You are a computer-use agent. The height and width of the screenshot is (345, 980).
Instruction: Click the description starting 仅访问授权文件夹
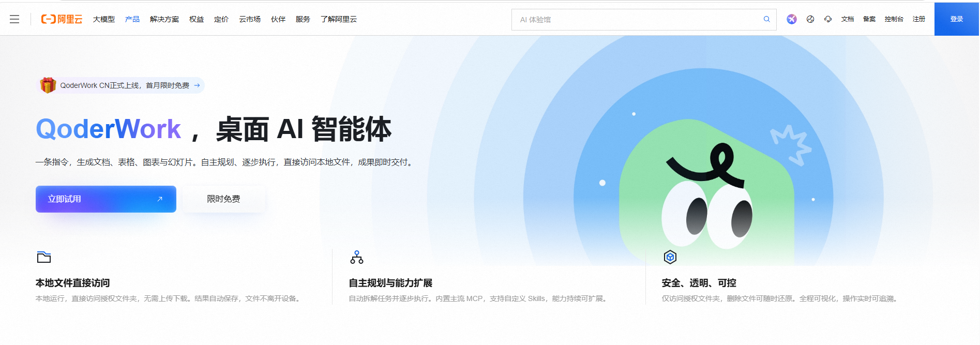click(781, 298)
